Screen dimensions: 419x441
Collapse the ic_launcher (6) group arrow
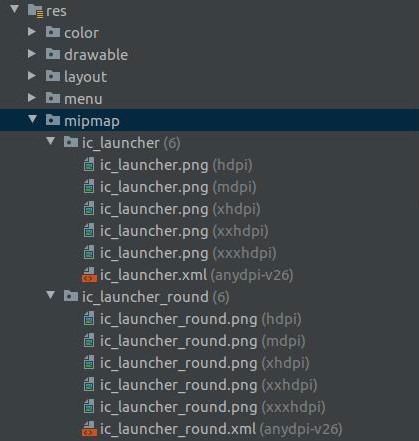click(x=50, y=141)
